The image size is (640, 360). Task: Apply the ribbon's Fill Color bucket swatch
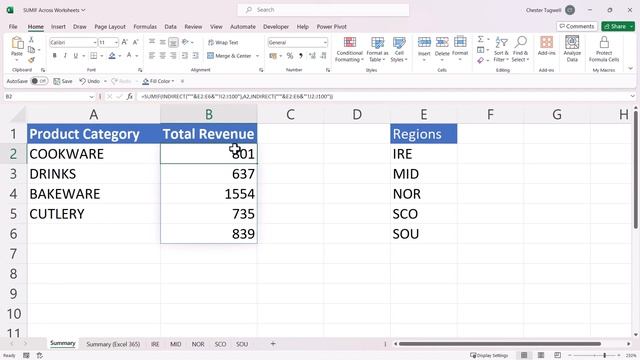(112, 56)
